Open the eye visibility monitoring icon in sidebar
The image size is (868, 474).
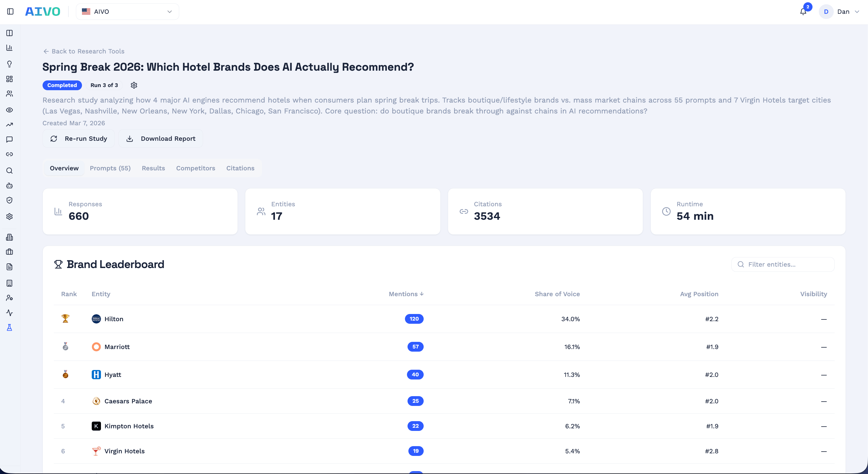click(9, 110)
